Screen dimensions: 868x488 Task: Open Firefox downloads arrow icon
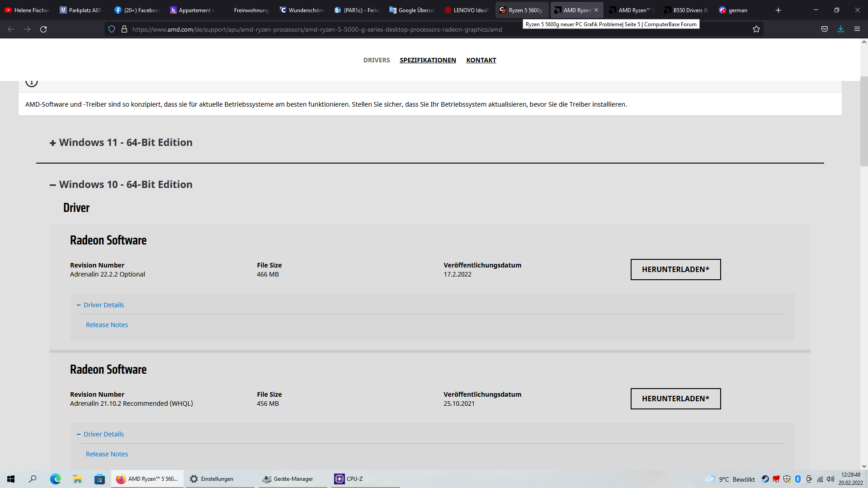click(840, 29)
